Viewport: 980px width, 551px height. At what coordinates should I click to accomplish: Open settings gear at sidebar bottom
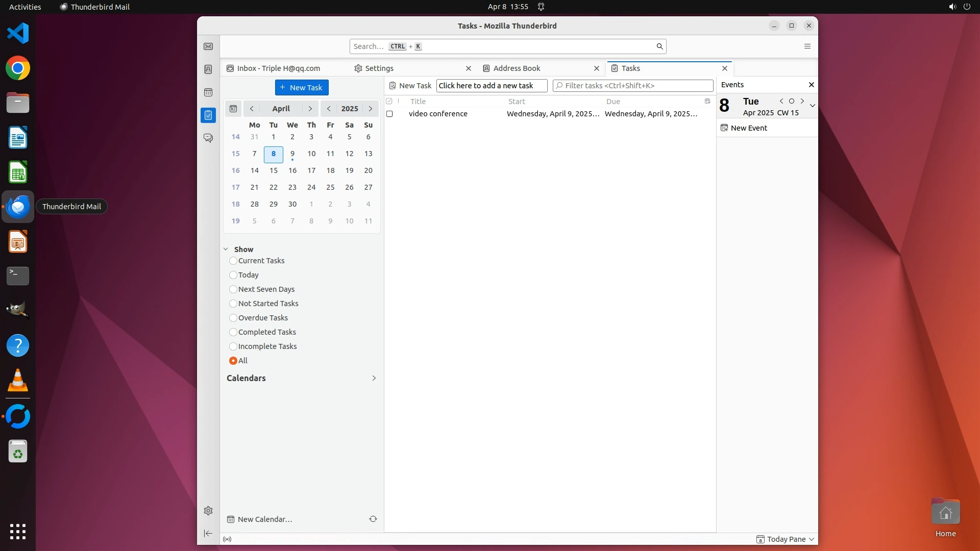point(208,511)
